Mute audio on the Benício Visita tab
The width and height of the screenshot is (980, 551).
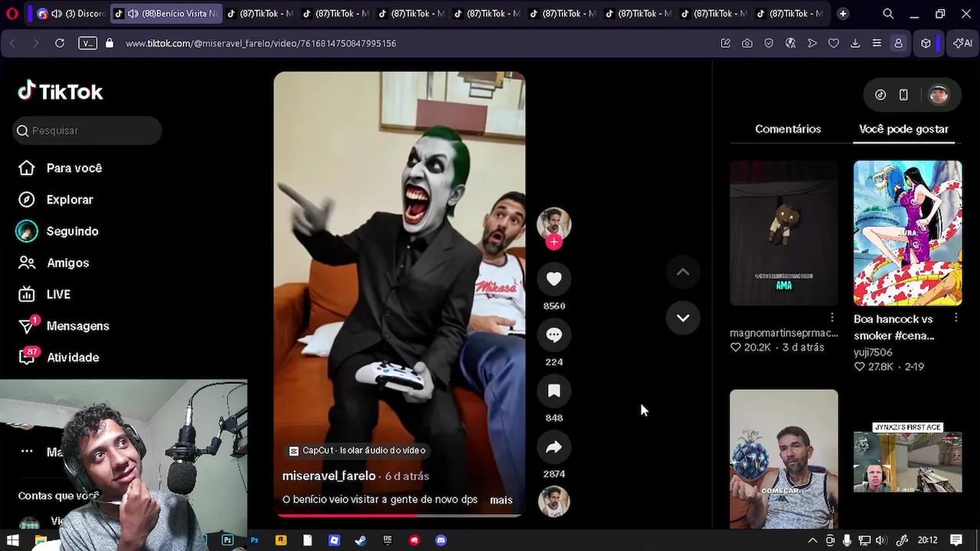coord(132,14)
